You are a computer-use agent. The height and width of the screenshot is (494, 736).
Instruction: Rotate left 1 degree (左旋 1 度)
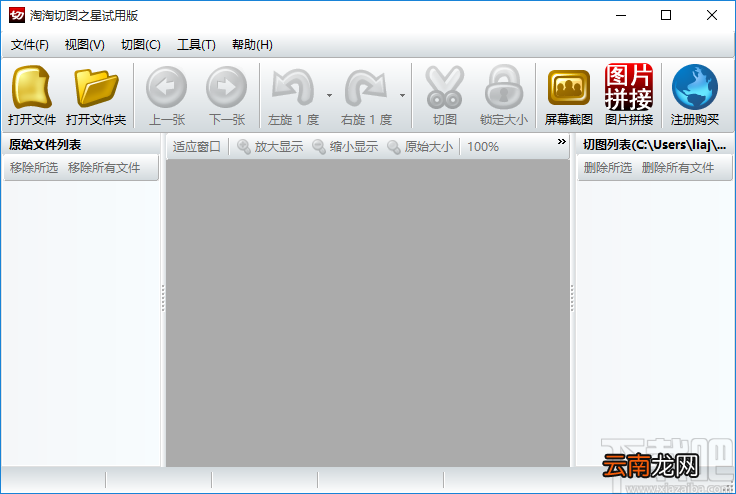[x=293, y=95]
